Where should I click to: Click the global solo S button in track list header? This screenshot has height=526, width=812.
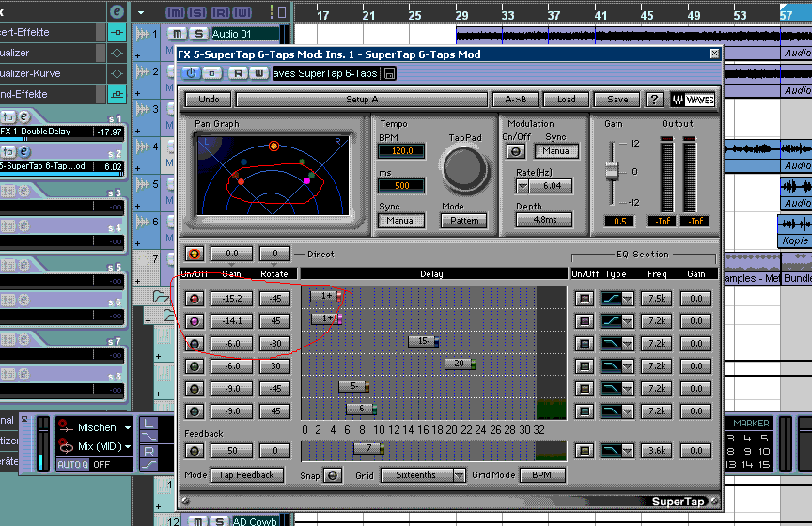[196, 12]
